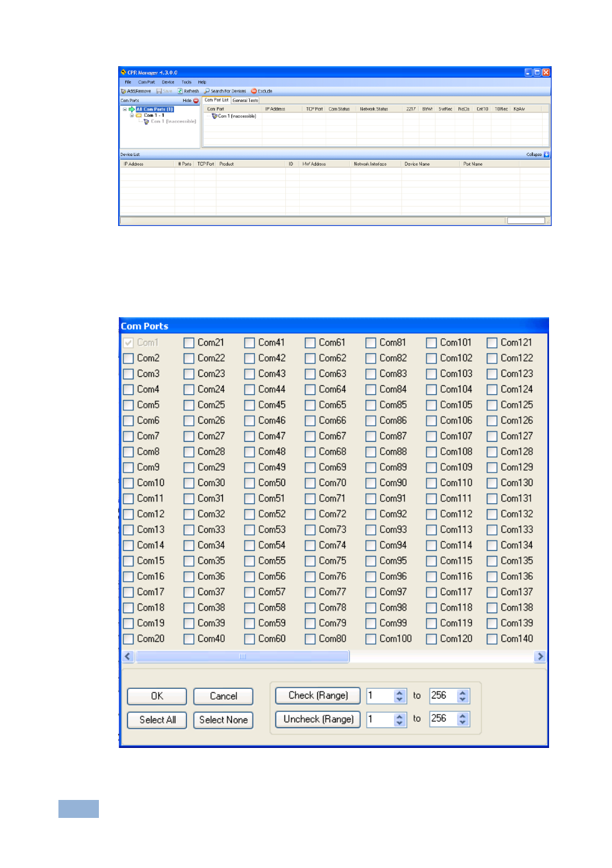Decrease the Uncheck range start value

[400, 724]
